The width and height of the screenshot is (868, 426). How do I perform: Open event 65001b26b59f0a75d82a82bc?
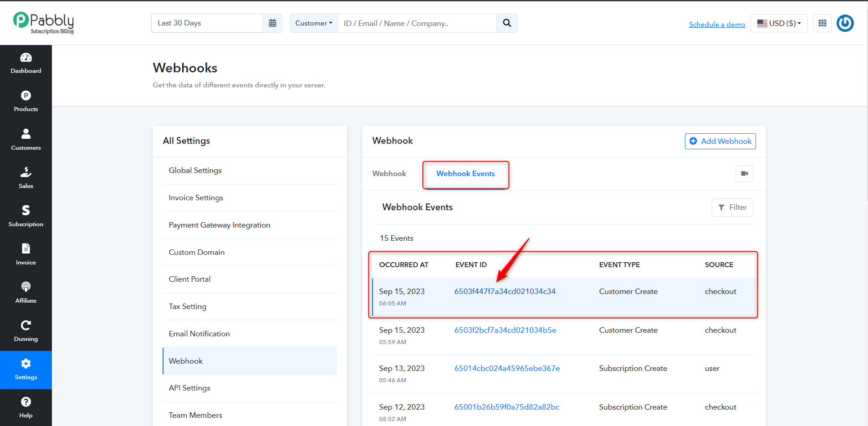(x=506, y=407)
